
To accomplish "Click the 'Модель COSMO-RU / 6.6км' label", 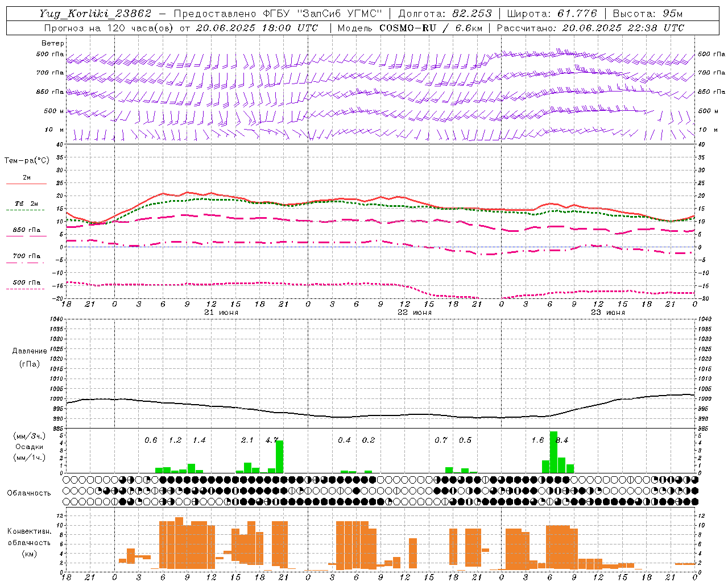I will click(410, 28).
